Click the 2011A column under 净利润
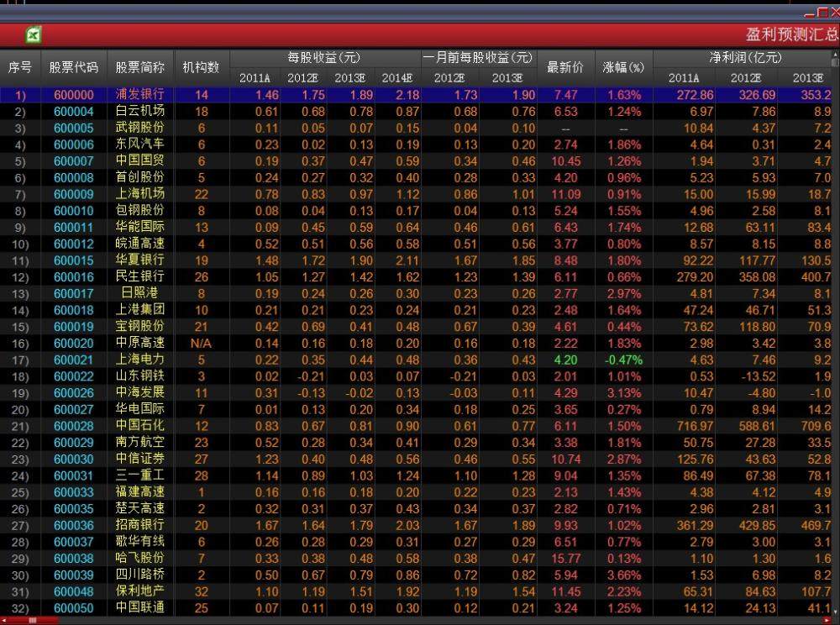Image resolution: width=840 pixels, height=625 pixels. click(684, 78)
